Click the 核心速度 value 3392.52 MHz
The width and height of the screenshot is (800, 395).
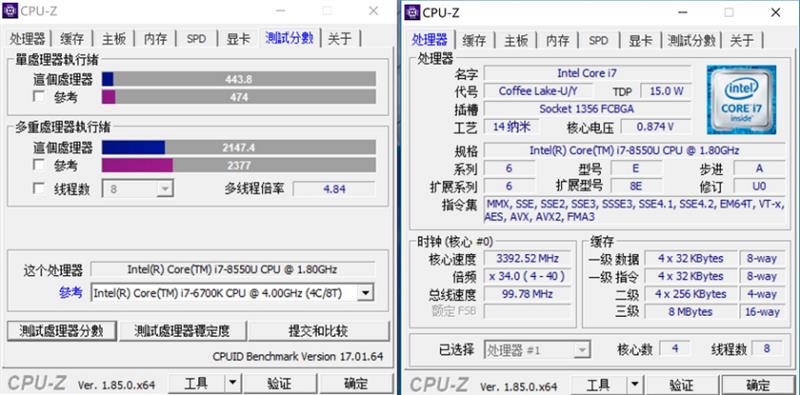click(x=528, y=258)
